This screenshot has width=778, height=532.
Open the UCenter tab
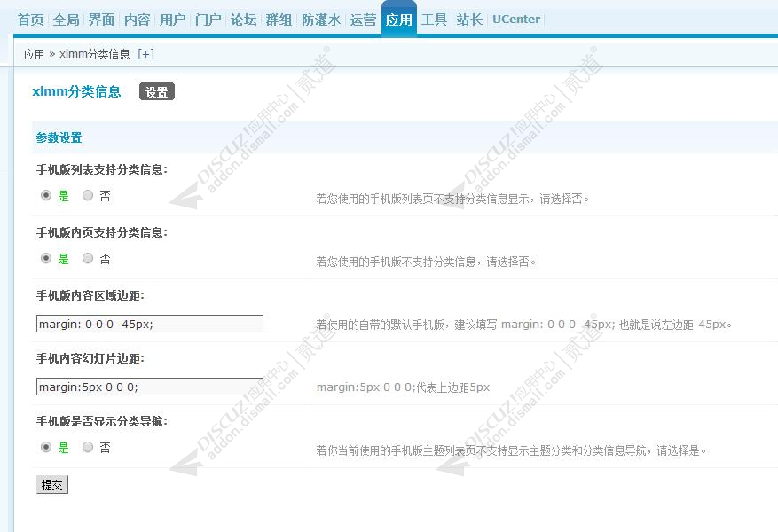click(516, 20)
